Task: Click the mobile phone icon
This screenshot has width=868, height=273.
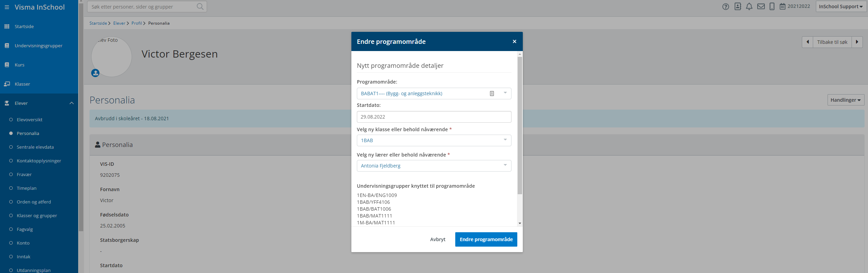Action: (772, 7)
